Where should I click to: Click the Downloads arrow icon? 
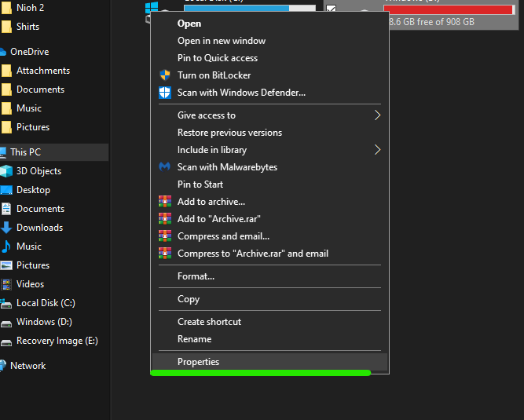(x=6, y=228)
